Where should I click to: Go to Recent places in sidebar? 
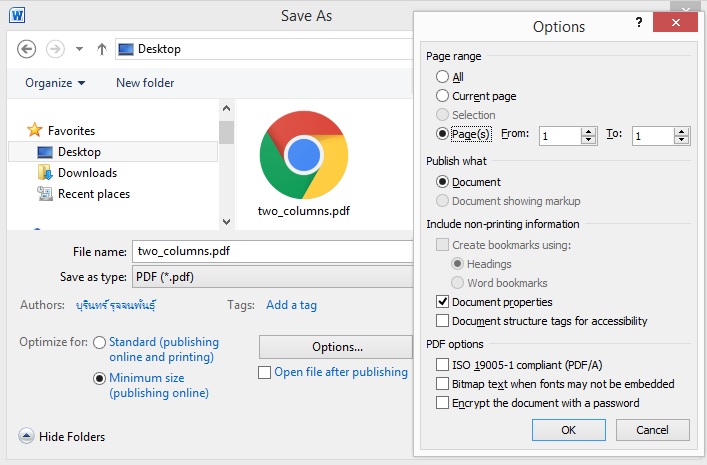(93, 194)
